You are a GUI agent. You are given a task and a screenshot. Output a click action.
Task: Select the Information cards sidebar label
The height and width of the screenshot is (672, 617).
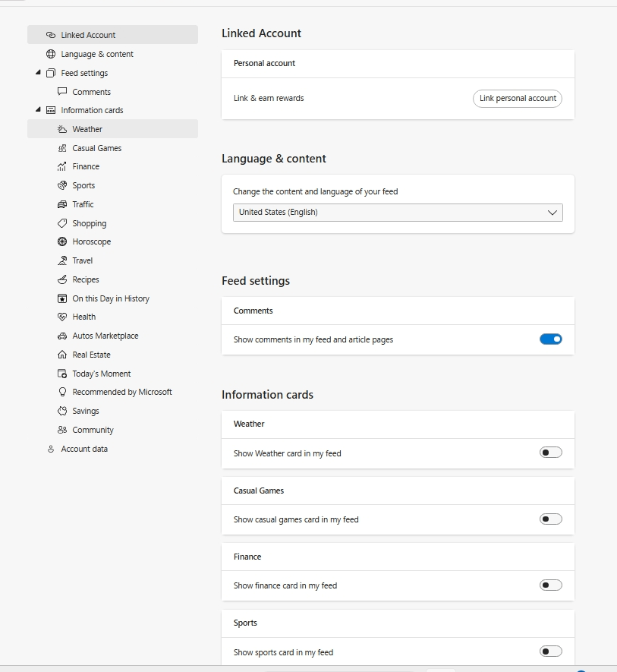(92, 110)
